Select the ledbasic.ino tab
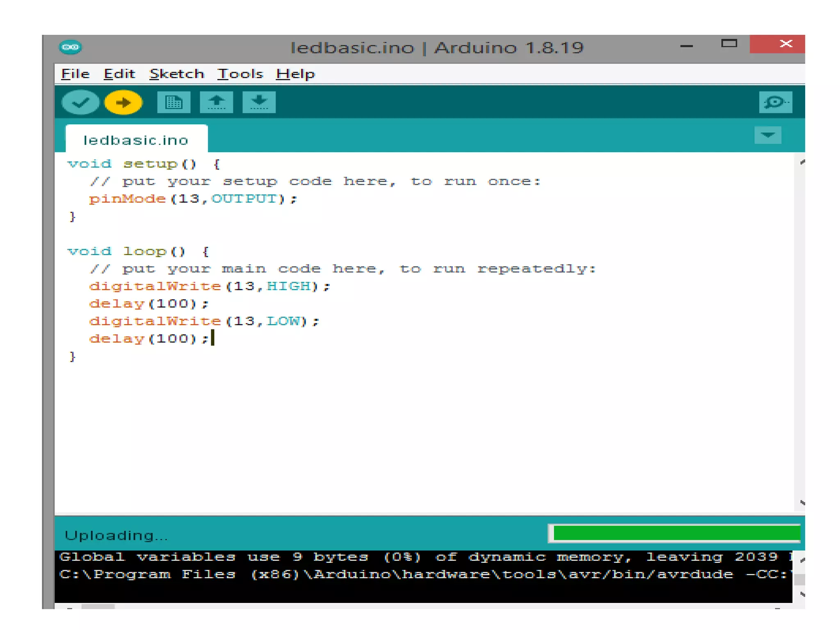This screenshot has width=840, height=630. pos(136,140)
